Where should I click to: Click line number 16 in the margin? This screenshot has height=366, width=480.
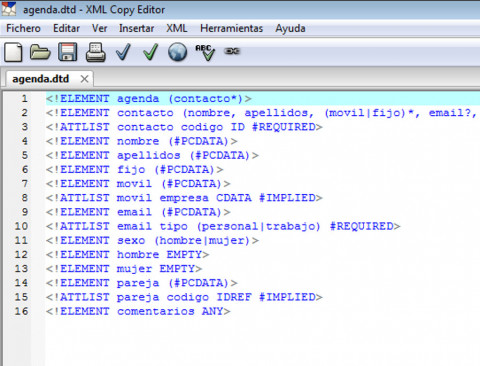tap(21, 311)
